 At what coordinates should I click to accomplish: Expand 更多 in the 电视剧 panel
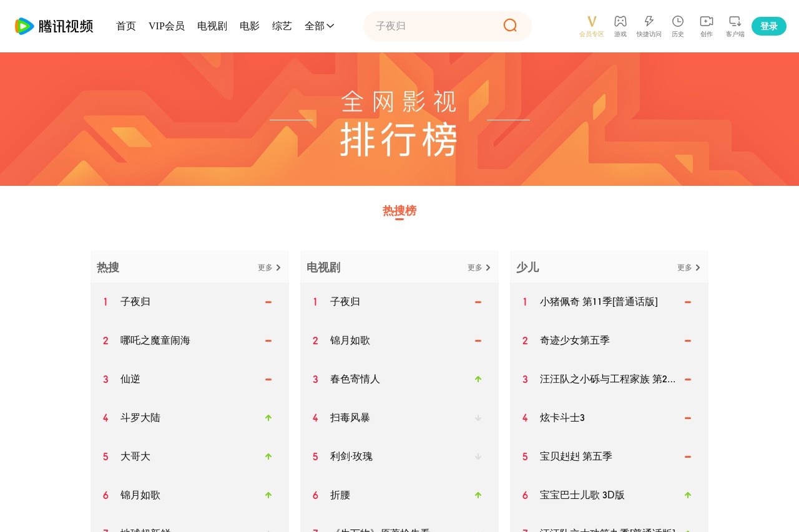pos(479,268)
